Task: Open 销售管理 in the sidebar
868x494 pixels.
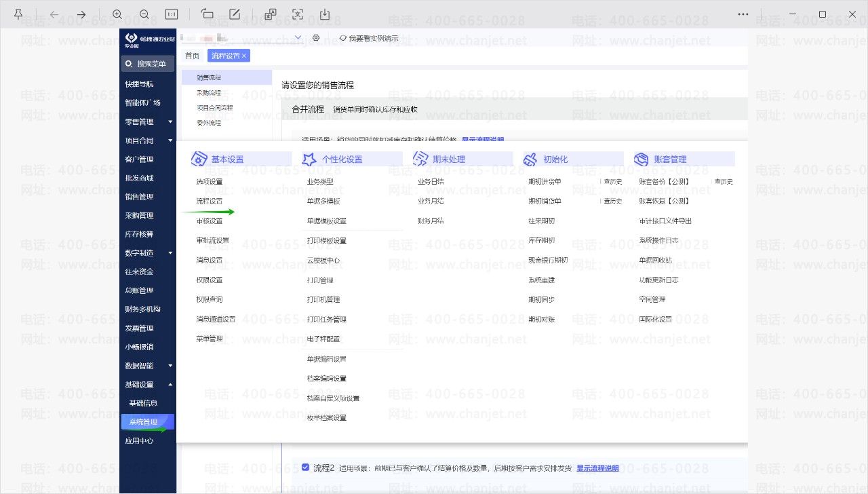Action: [139, 197]
